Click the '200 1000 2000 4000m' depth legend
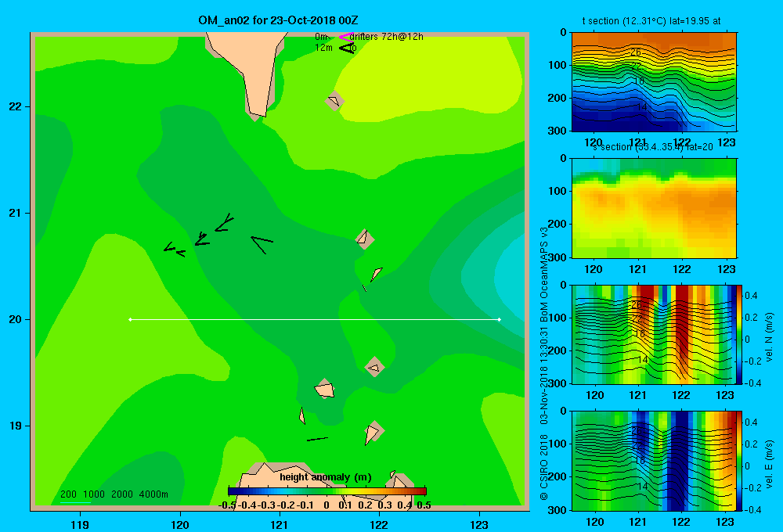Screen dimensions: 783x532 click(x=114, y=494)
